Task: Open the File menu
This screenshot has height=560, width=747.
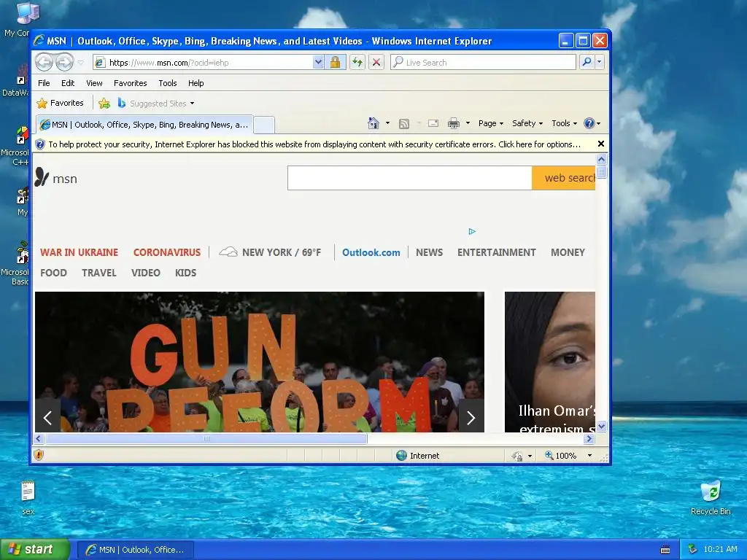Action: click(x=44, y=83)
